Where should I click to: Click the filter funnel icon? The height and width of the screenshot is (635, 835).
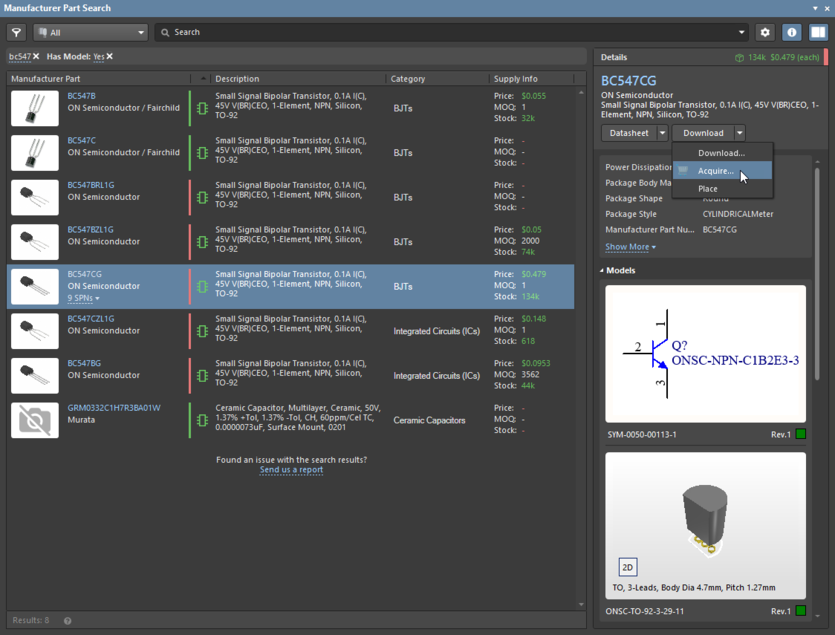pyautogui.click(x=16, y=32)
